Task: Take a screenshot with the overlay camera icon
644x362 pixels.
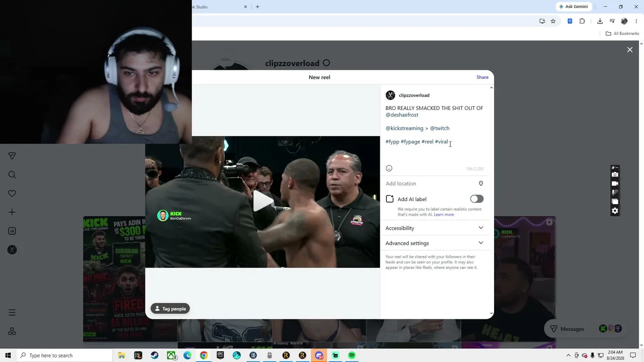Action: [615, 174]
